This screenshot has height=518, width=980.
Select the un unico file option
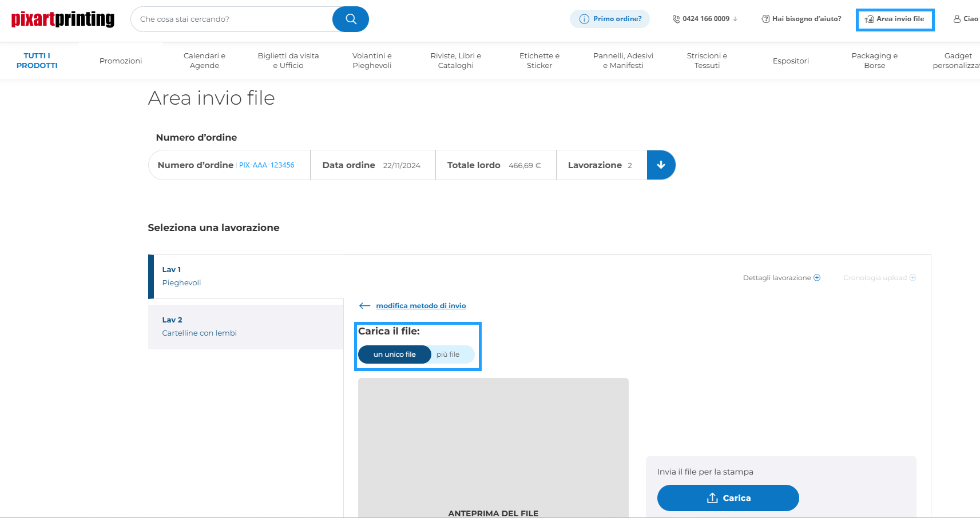point(394,354)
